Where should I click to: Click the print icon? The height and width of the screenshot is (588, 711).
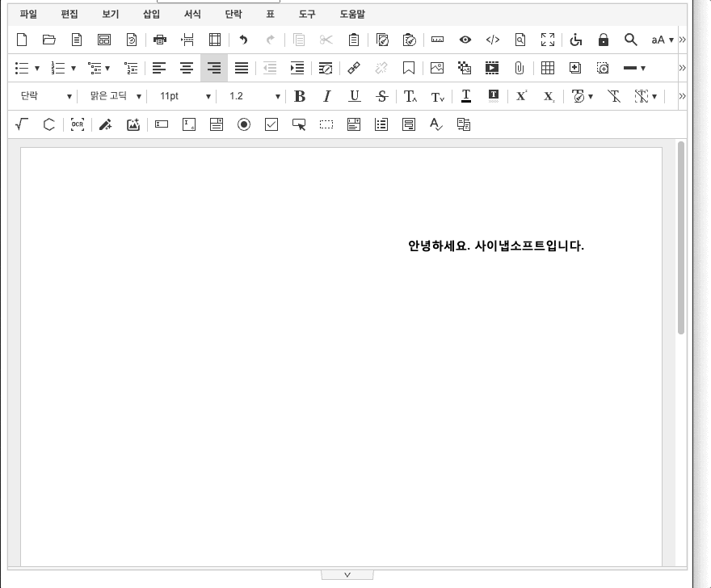160,40
